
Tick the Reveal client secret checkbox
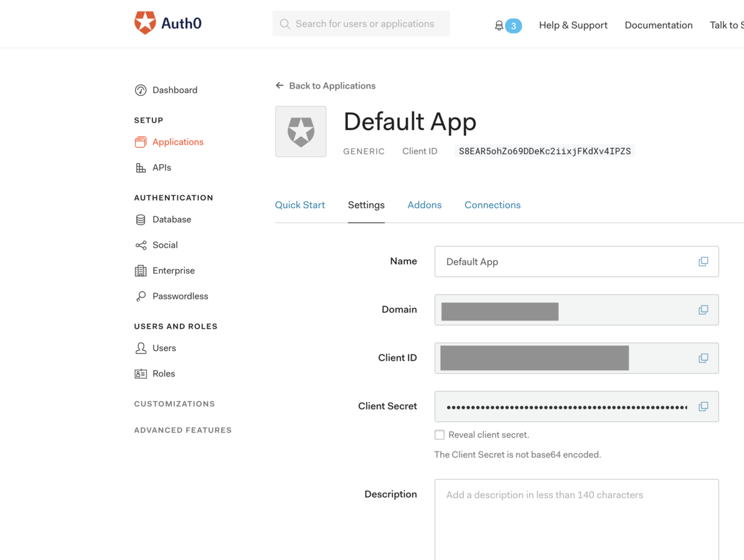(x=440, y=435)
